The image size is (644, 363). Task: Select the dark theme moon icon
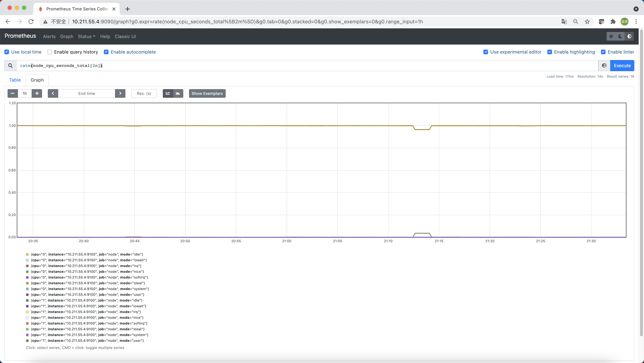[620, 36]
